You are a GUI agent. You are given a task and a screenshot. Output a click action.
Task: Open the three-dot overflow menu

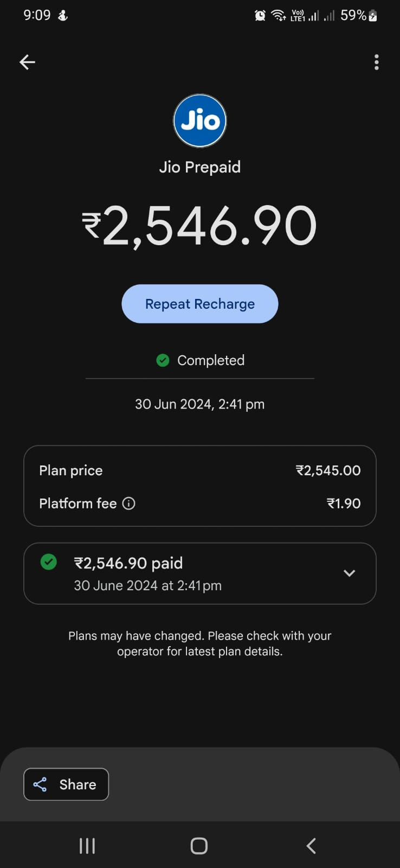tap(376, 62)
